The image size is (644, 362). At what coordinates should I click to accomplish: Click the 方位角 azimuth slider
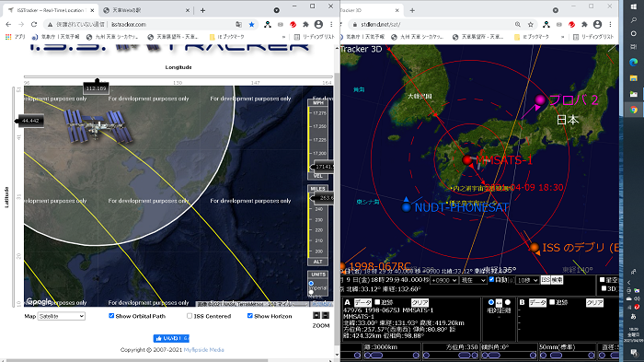(451, 355)
